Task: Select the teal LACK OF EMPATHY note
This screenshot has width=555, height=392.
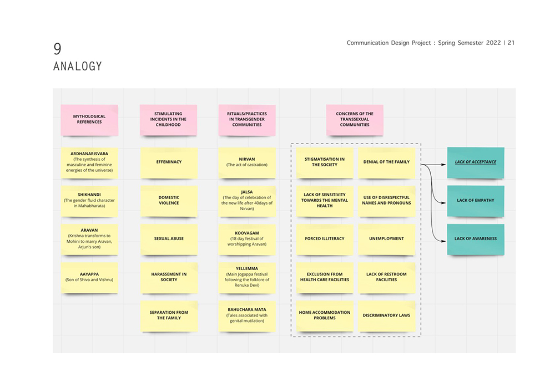Action: click(476, 201)
